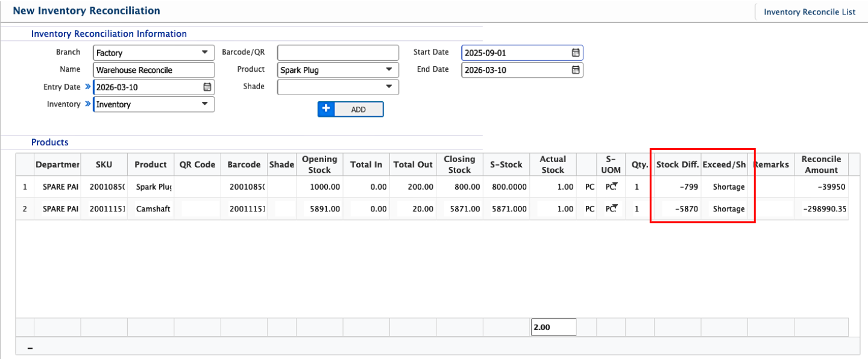Open the Product dropdown showing Spark Plug
This screenshot has width=868, height=359.
(389, 70)
